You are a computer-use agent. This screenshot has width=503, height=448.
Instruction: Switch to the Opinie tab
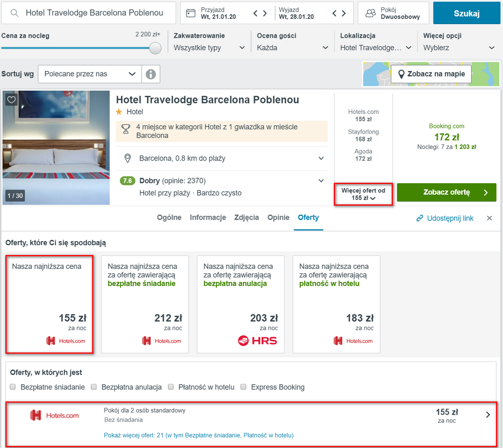tap(278, 217)
